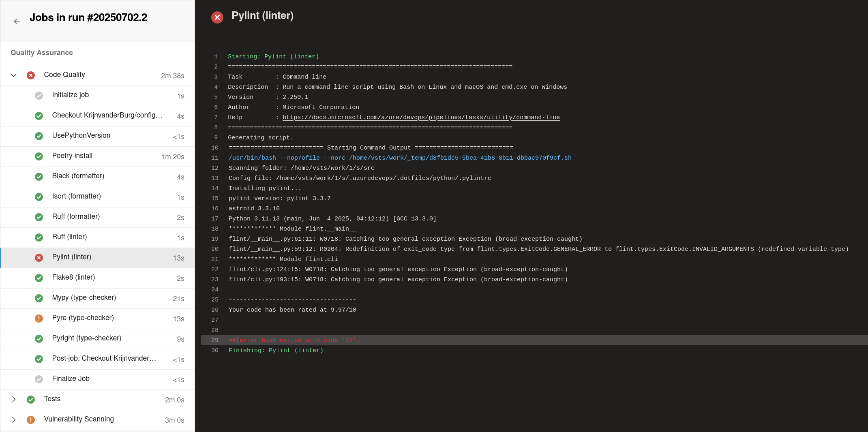Viewport: 868px width, 432px height.
Task: Open the Mypy (type-checker) step log
Action: 98,298
